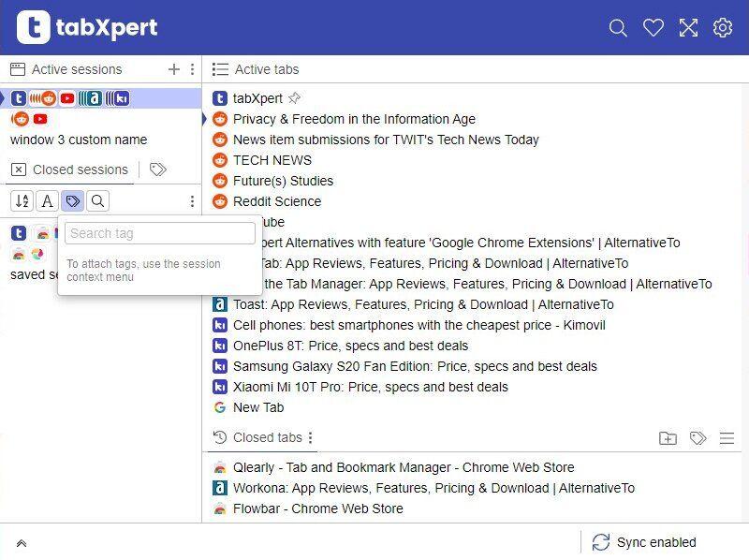Click AlternativeTo group icon in first session
This screenshot has height=560, width=749.
(x=90, y=98)
